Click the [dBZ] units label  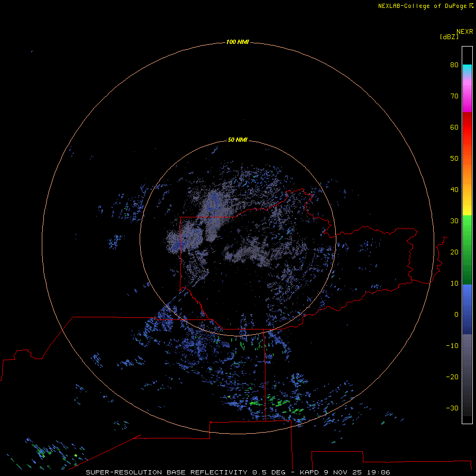[x=449, y=37]
